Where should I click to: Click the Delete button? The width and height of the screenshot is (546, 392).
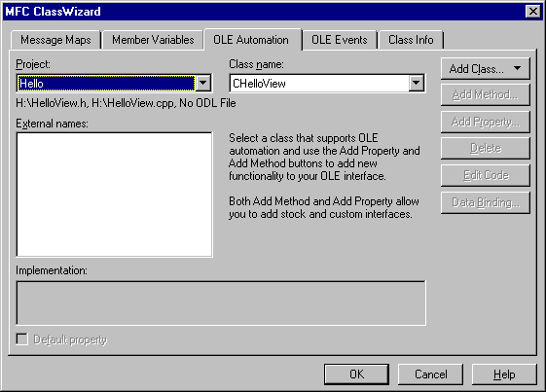tap(486, 148)
